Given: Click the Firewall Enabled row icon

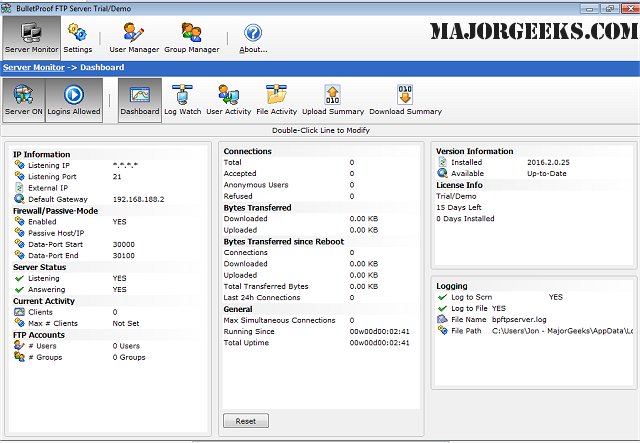Looking at the screenshot, I should point(19,221).
